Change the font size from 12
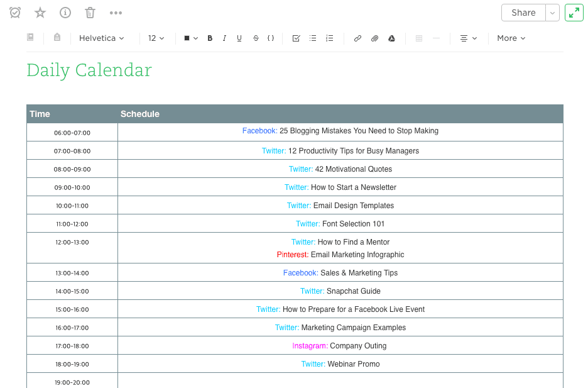 (156, 38)
